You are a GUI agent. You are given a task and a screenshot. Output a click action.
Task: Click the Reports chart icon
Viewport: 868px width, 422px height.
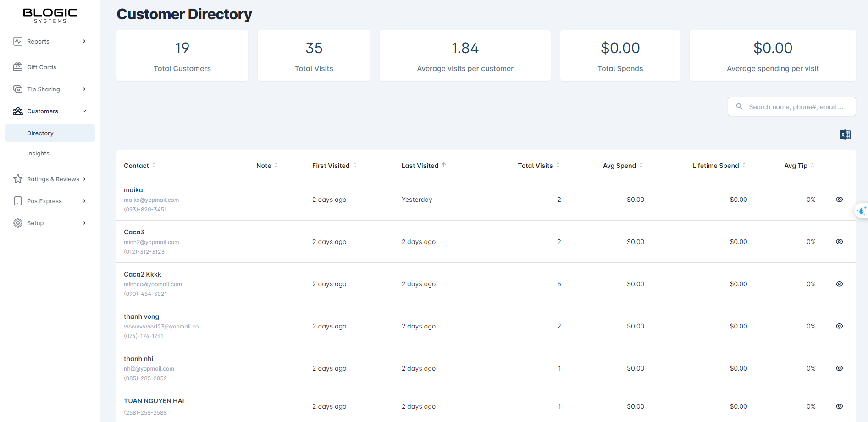tap(18, 41)
